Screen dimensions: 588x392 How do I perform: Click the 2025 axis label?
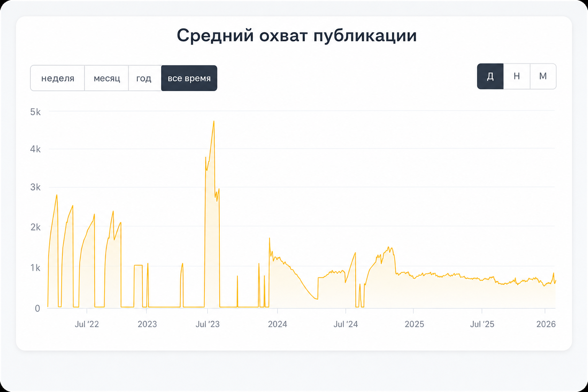click(x=415, y=324)
